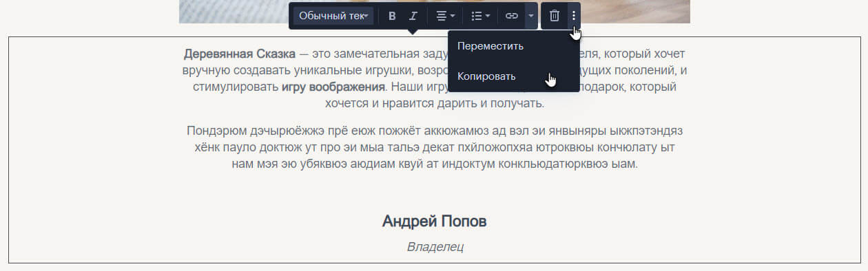This screenshot has height=271, width=868.
Task: Toggle italic formatting with the I icon
Action: coord(413,16)
